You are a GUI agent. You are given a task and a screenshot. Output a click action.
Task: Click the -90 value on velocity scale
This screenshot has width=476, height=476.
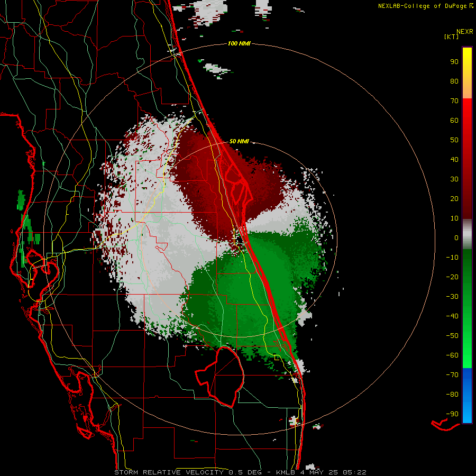pos(452,414)
